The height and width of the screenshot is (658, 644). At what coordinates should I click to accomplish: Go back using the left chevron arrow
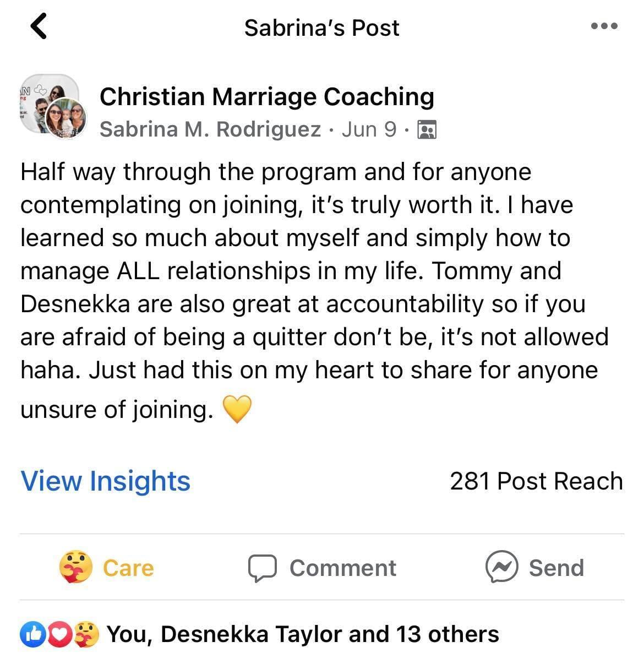point(39,26)
